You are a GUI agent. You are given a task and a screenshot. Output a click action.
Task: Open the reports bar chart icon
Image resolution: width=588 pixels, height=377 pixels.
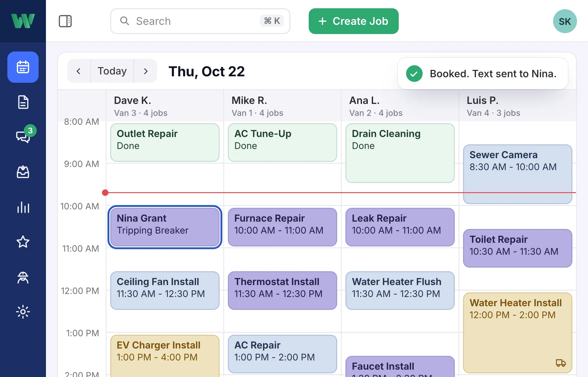pos(23,207)
